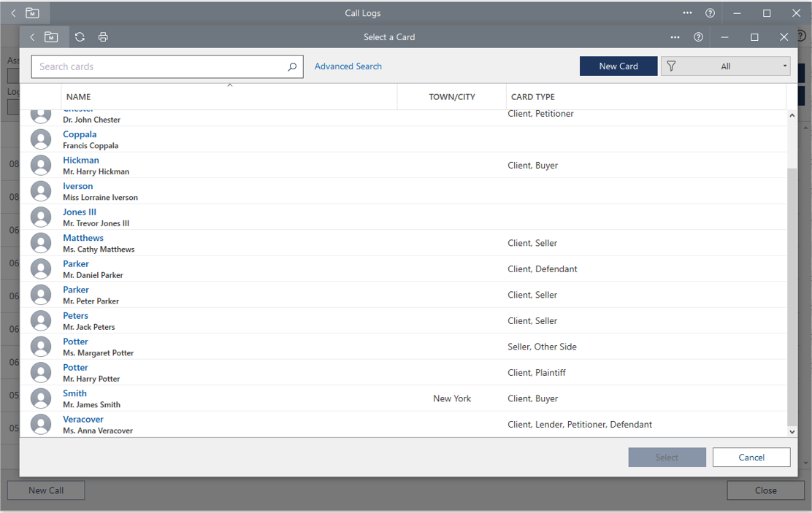Sort by the NAME column header
The image size is (812, 513).
[x=79, y=97]
